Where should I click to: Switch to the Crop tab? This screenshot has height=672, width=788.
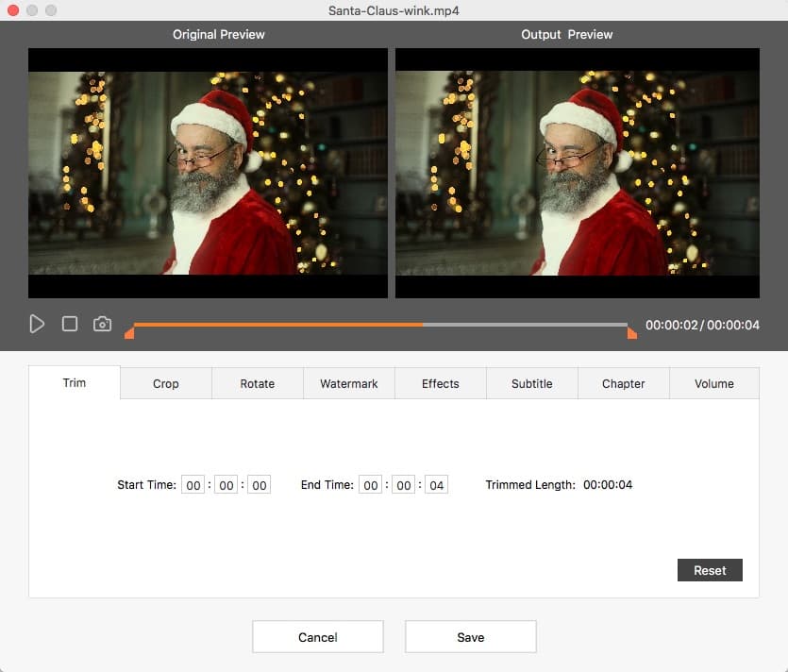[x=165, y=383]
